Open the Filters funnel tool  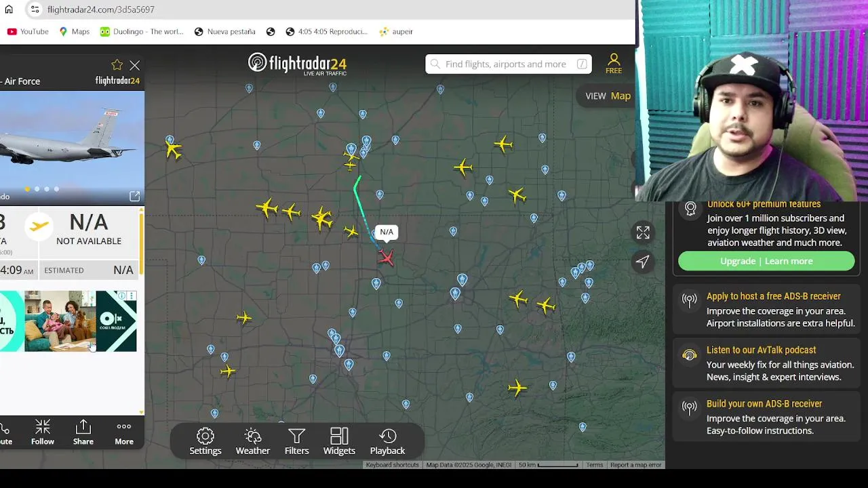pos(296,441)
